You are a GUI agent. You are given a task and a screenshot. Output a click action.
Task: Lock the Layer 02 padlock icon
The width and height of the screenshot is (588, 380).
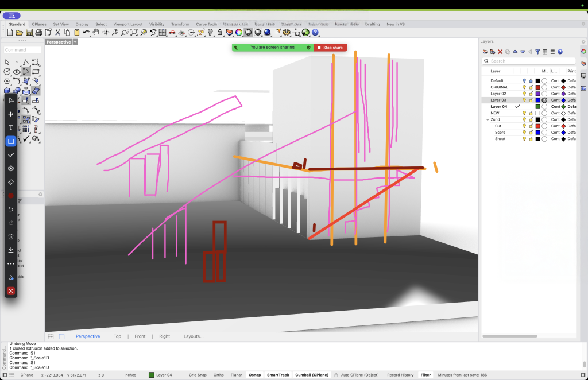click(x=531, y=94)
